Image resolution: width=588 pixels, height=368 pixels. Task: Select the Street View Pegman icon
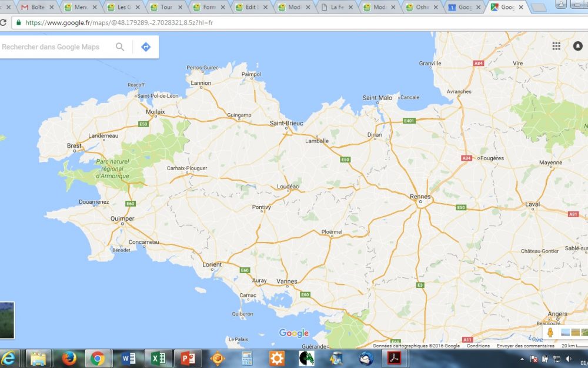pos(551,333)
